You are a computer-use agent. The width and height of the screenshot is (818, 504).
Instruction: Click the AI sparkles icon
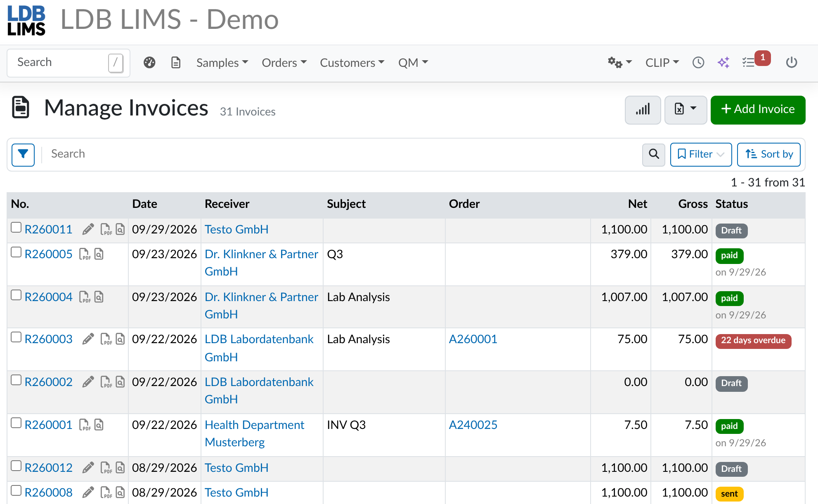pyautogui.click(x=723, y=63)
